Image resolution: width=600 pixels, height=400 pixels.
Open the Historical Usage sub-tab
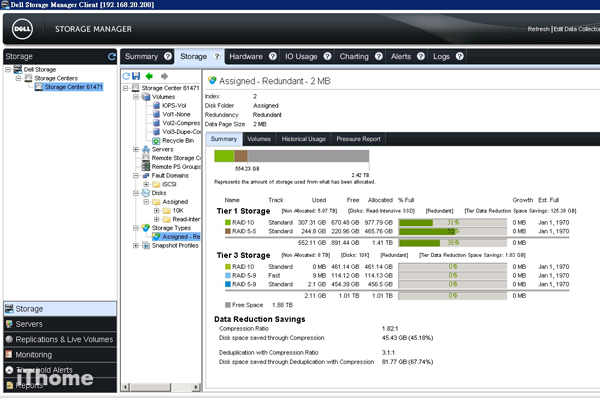[x=304, y=139]
